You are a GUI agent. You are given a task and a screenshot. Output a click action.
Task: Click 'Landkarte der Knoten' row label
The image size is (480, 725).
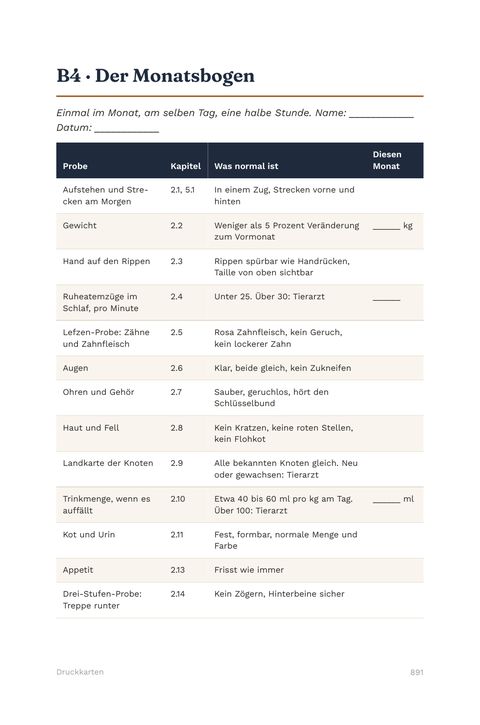[x=108, y=463]
